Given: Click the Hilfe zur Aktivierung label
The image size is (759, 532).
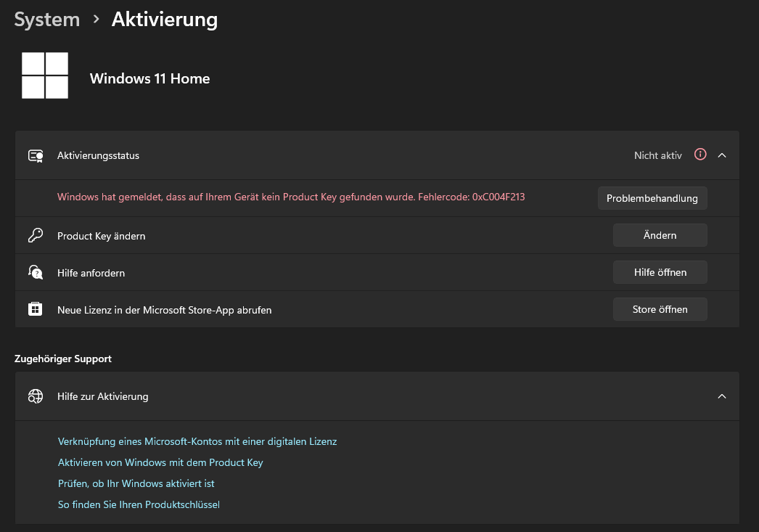Looking at the screenshot, I should [x=102, y=396].
